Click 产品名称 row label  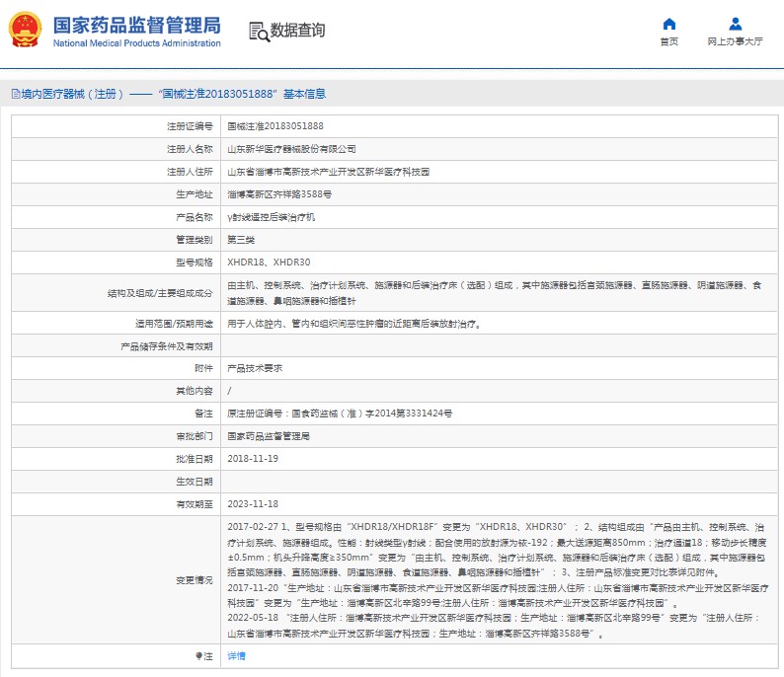tap(194, 217)
